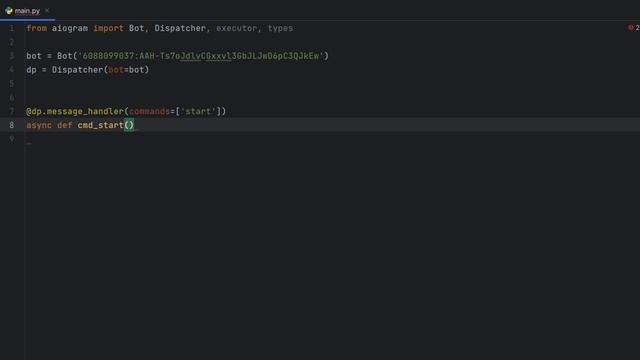Select the main.py editor tab
Screen dimensions: 640x360
coord(27,11)
